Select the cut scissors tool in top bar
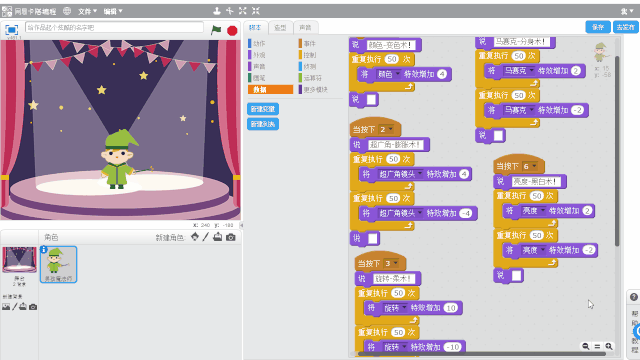Image resolution: width=640 pixels, height=360 pixels. [230, 11]
